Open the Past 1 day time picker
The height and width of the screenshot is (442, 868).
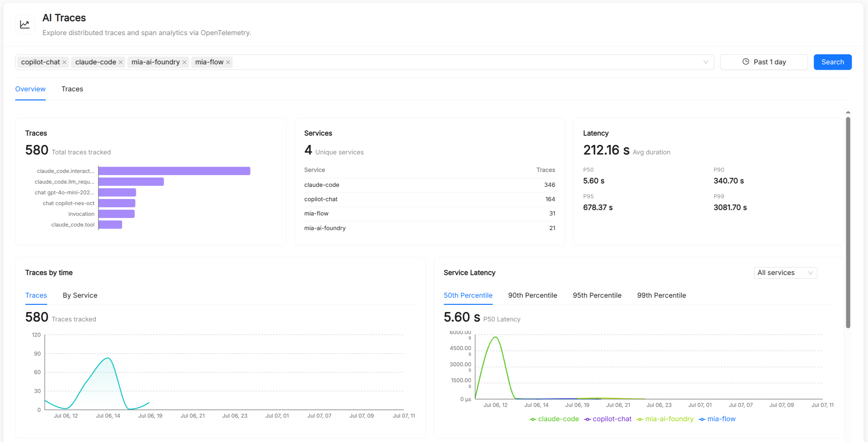764,62
